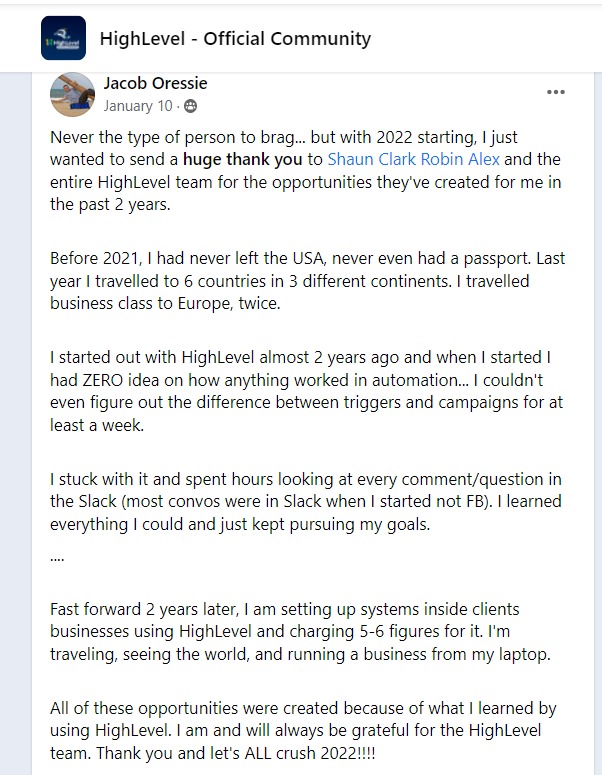Click the four-dot separator line in post
Image resolution: width=602 pixels, height=775 pixels.
[57, 560]
